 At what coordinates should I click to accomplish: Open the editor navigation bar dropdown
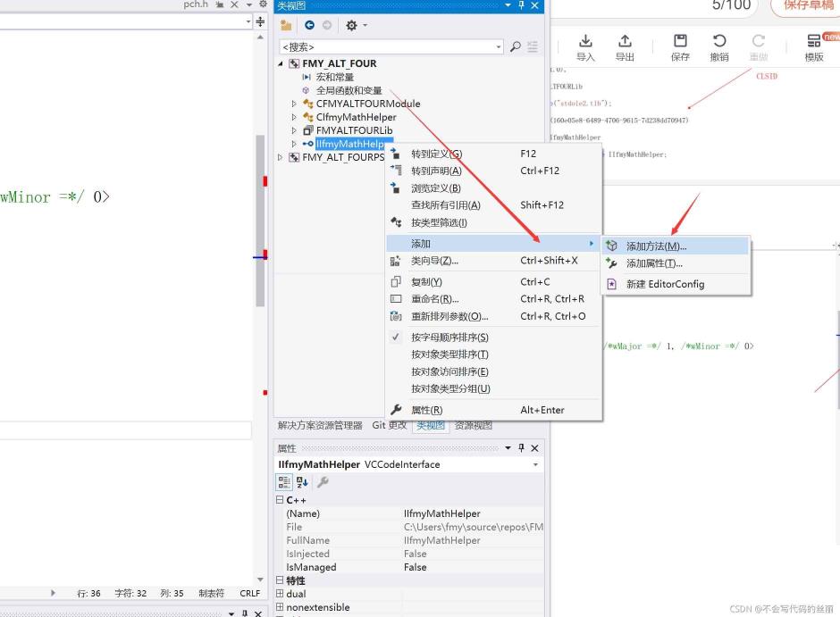[248, 22]
